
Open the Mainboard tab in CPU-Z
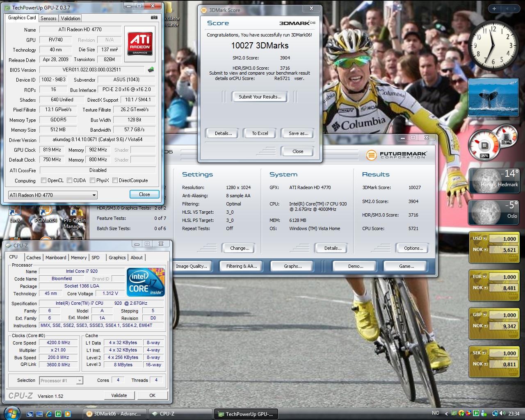(x=56, y=258)
